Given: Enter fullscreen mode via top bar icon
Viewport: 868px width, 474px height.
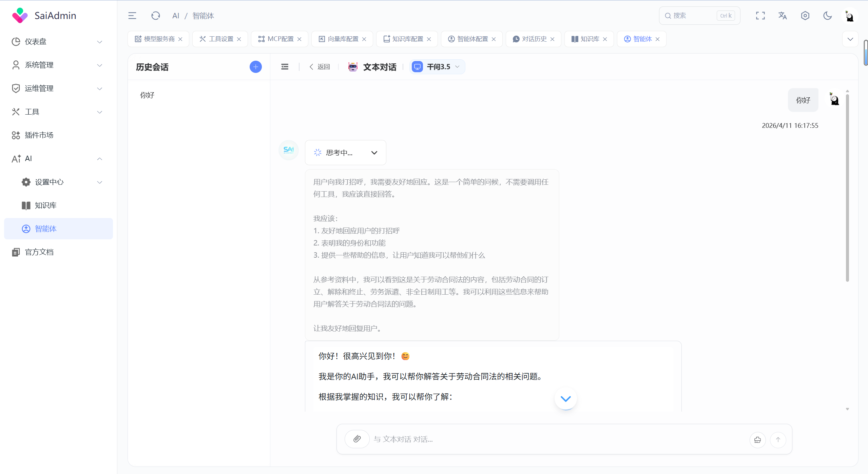Looking at the screenshot, I should click(x=760, y=16).
